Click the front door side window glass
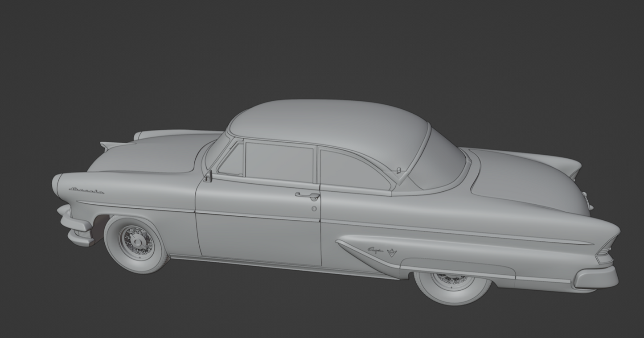The height and width of the screenshot is (338, 644). coord(279,162)
